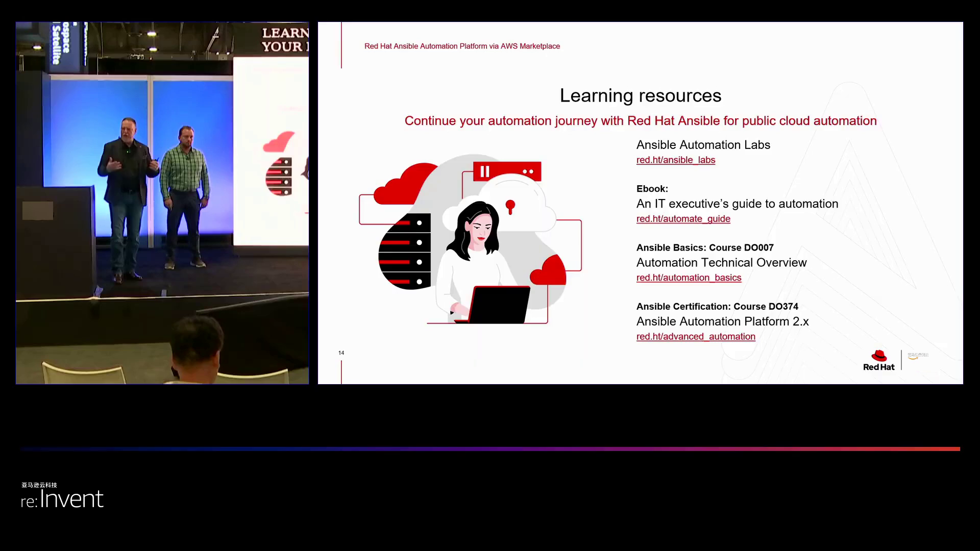Click the gradient progress bar

click(490, 449)
